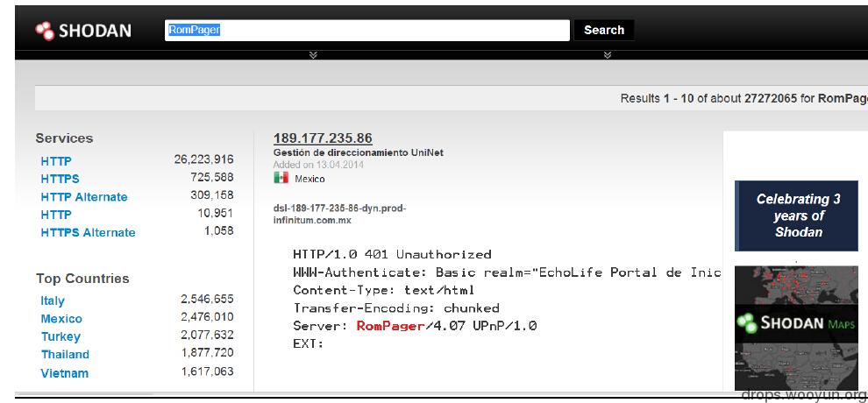Click the WWW-Authenticate header line
Viewport: 868px width, 403px height.
click(507, 272)
